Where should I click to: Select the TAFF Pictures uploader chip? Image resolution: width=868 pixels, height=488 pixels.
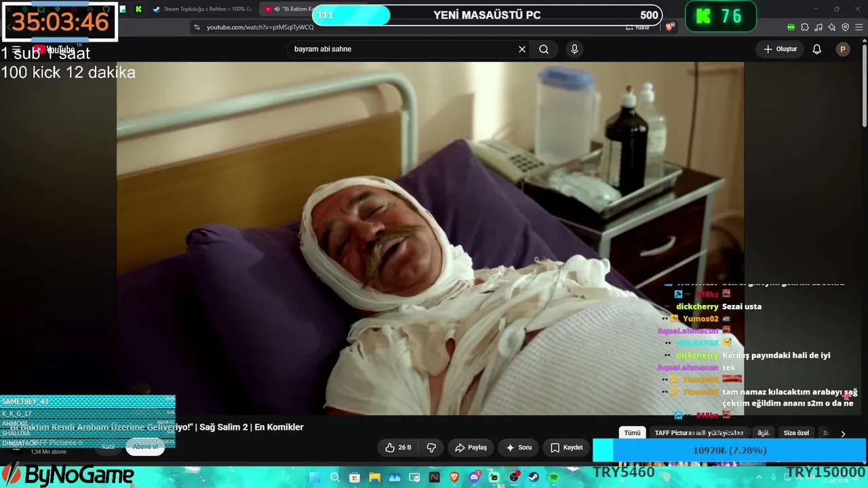(698, 433)
